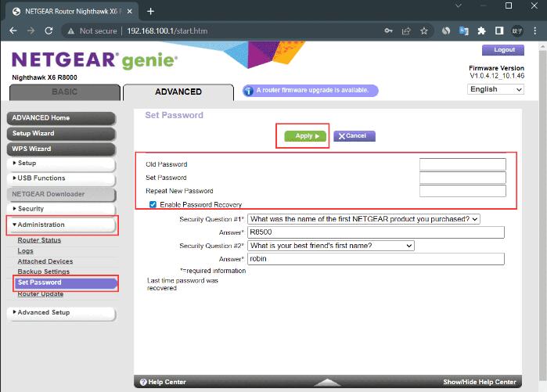
Task: Click the firmware upgrade info icon
Action: [x=250, y=90]
